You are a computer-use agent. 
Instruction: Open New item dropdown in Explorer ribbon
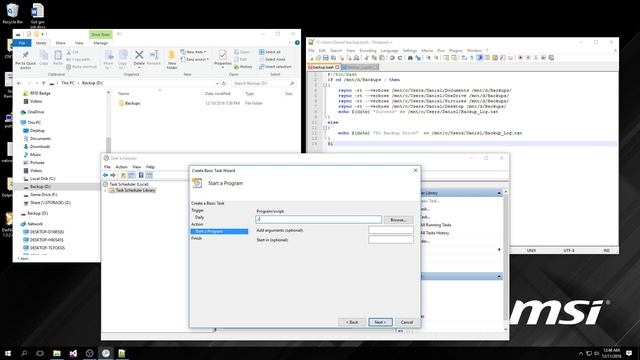click(x=193, y=52)
